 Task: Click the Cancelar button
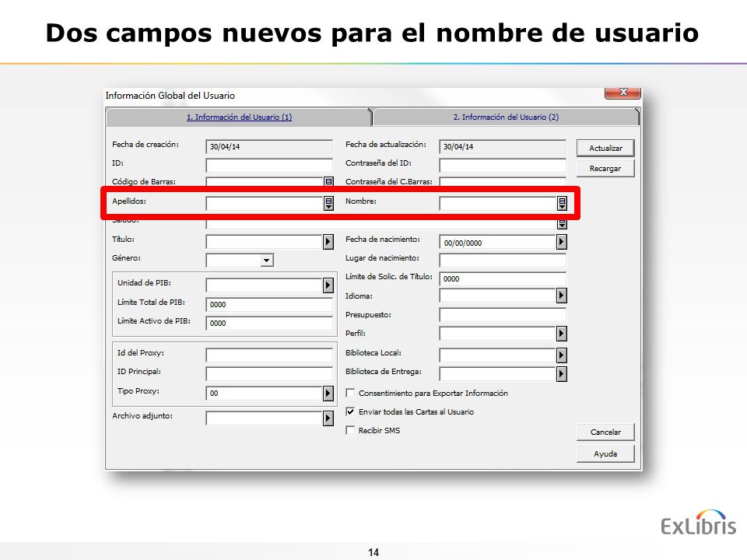(605, 432)
